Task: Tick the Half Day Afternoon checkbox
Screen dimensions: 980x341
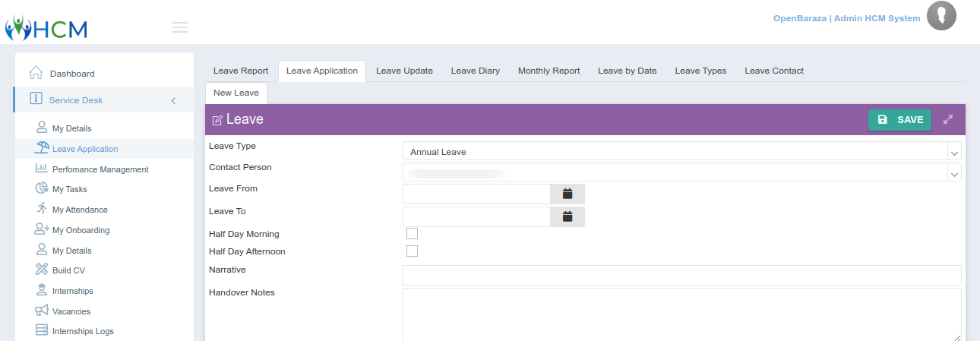Action: pyautogui.click(x=412, y=251)
